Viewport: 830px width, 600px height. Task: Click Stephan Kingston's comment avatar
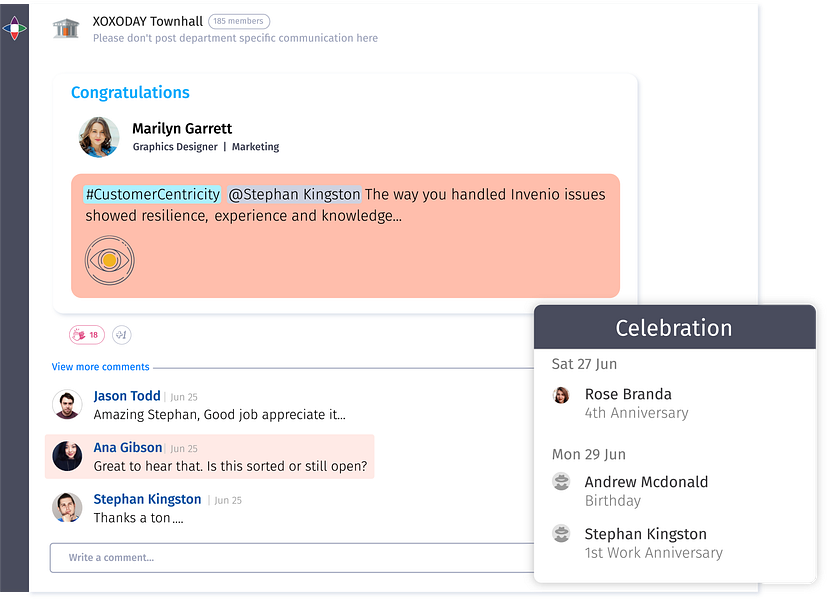[67, 507]
